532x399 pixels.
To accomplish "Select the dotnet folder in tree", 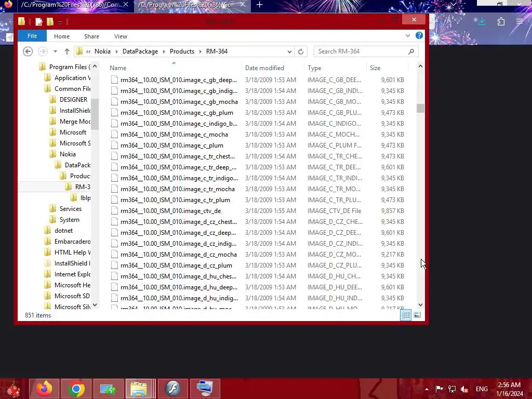I will (63, 230).
